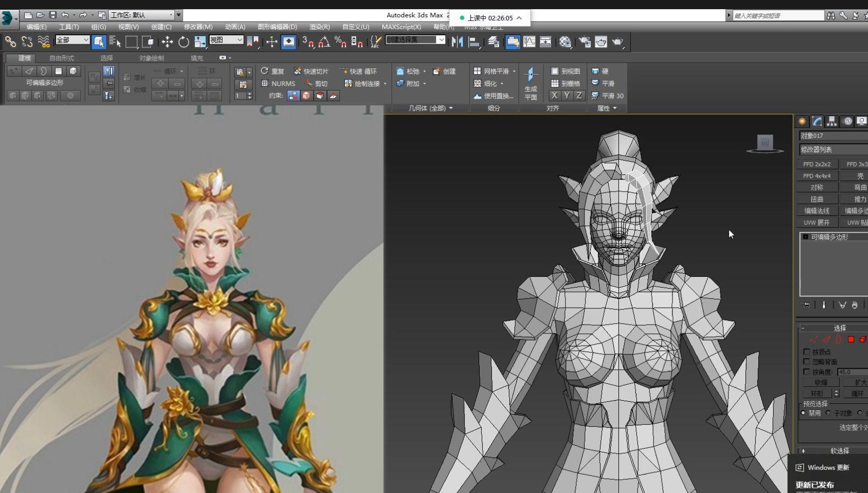
Task: Activate the Select Object tool
Action: click(99, 42)
